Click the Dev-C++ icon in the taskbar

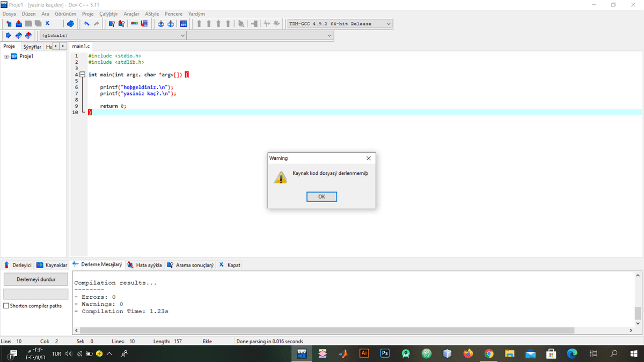tap(302, 353)
